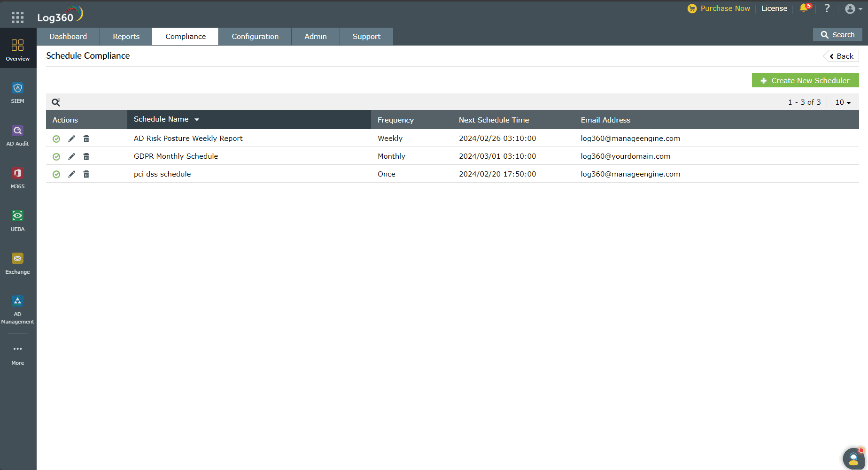Edit AD Risk Posture Weekly Report schedule
This screenshot has height=470, width=868.
tap(71, 139)
